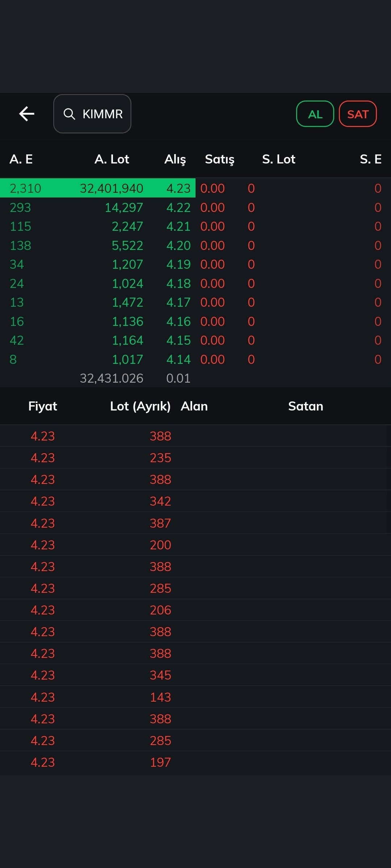The width and height of the screenshot is (391, 868).
Task: Tap the green AL buy button
Action: click(x=315, y=114)
